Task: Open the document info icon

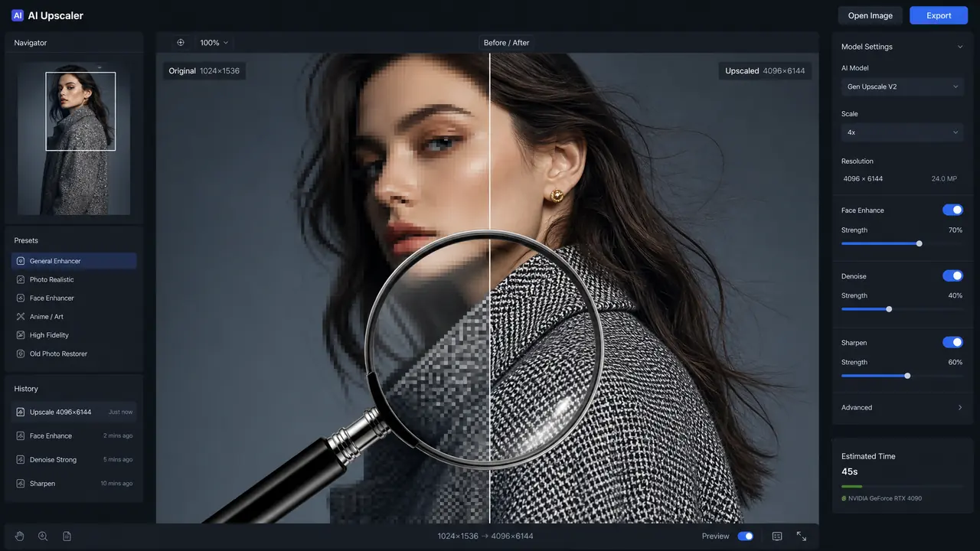Action: point(67,536)
